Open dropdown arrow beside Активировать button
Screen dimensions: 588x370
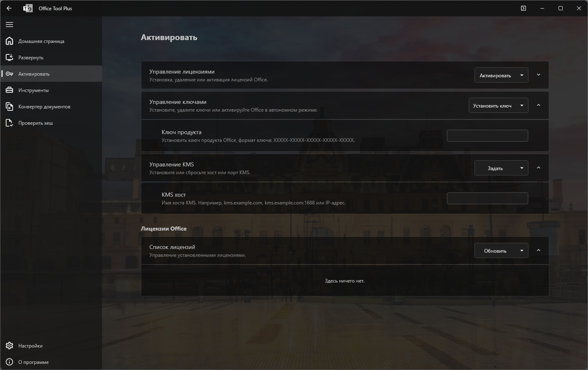522,75
